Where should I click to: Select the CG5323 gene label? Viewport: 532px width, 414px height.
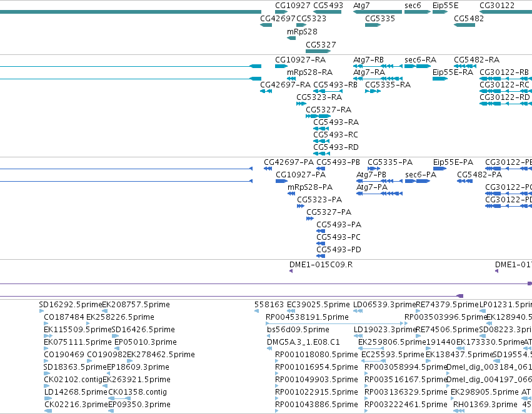coord(311,18)
